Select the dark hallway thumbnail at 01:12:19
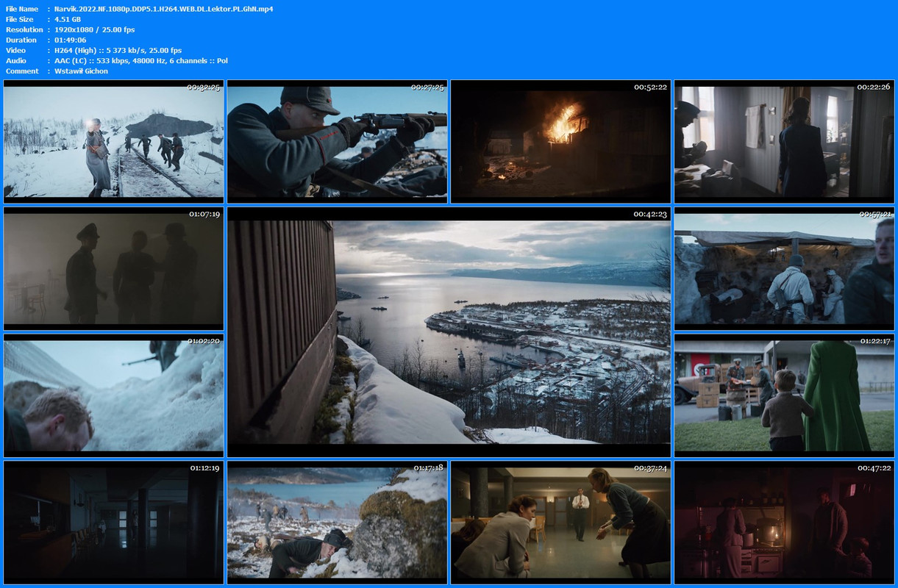The width and height of the screenshot is (898, 588). click(113, 522)
